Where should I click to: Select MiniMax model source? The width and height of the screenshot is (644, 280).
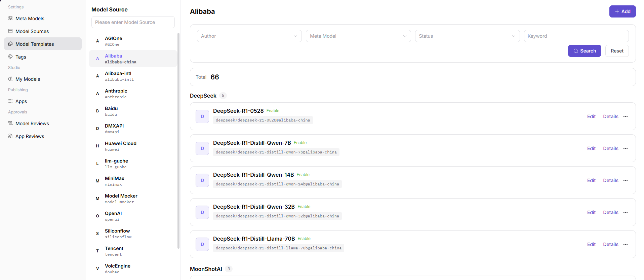click(x=133, y=181)
